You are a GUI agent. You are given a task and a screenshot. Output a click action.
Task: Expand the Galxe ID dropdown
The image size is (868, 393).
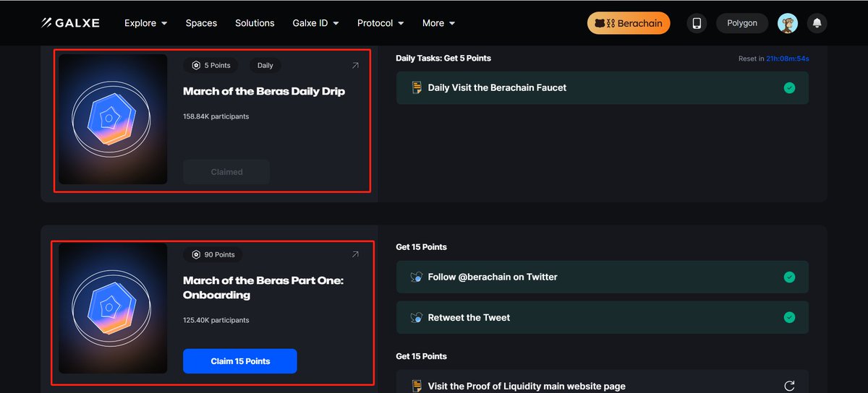click(315, 23)
